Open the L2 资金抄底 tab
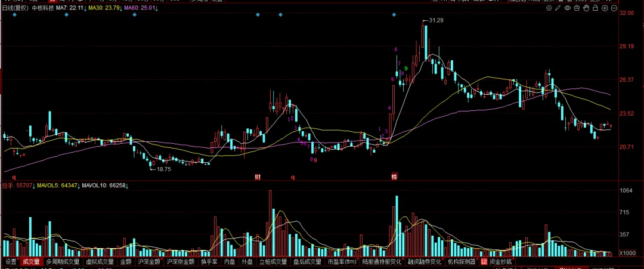 tap(497, 261)
